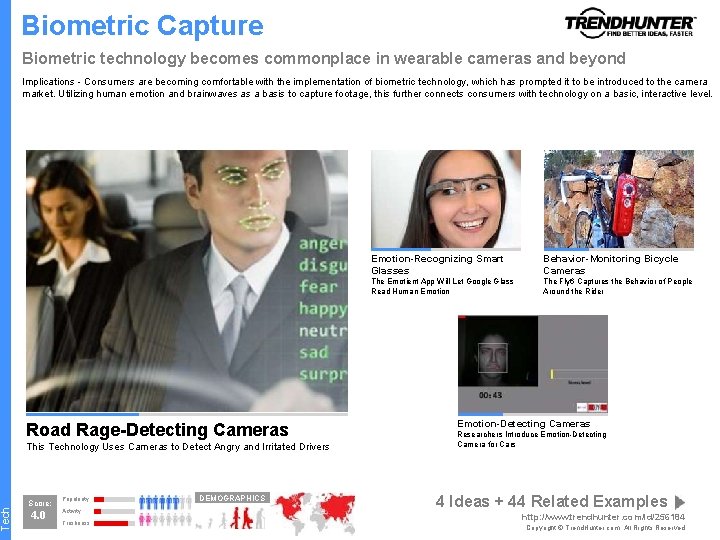The width and height of the screenshot is (720, 540).
Task: Open the Emotion-Recognizing Smart Glasses thumbnail
Action: tap(446, 199)
